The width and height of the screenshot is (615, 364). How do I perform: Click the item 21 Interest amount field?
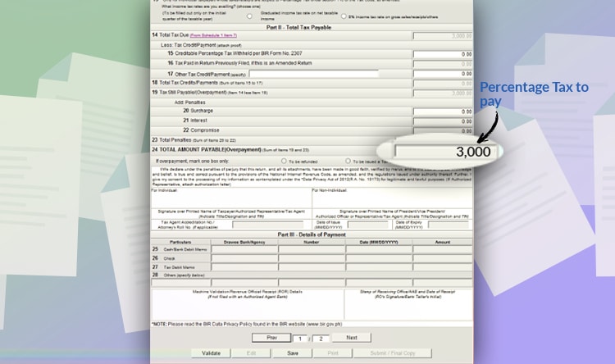[443, 121]
